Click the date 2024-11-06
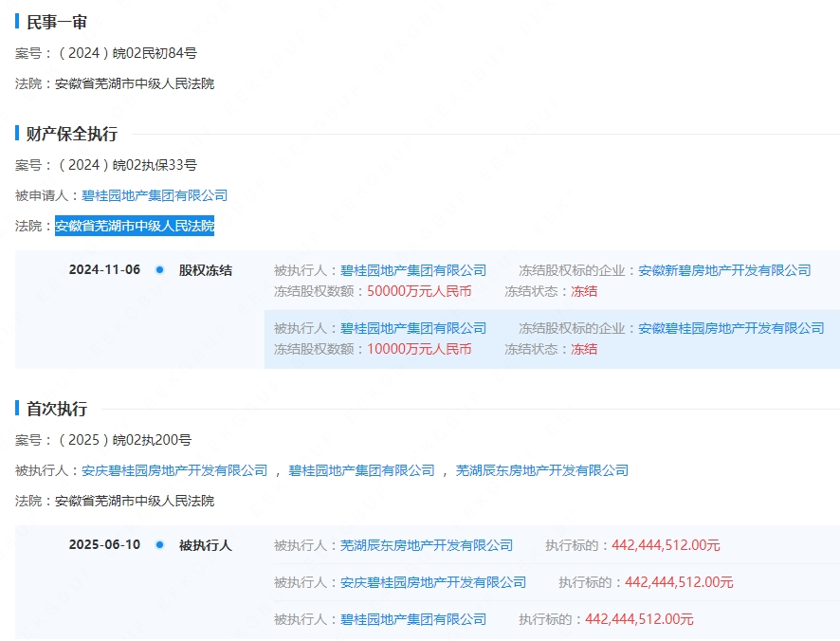Screen dimensions: 840x641 pos(104,269)
